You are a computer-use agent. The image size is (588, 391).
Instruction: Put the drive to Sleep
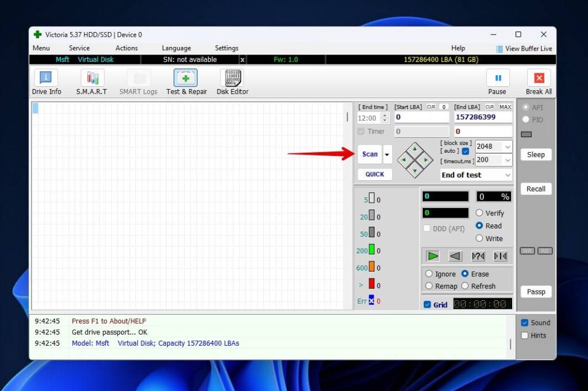536,154
